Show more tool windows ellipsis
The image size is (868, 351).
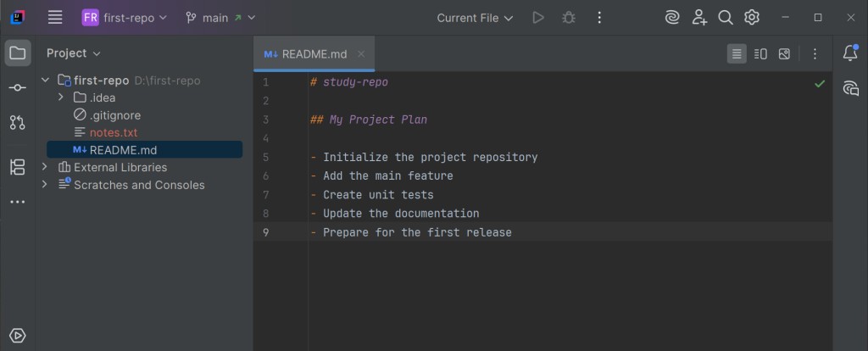pos(18,202)
